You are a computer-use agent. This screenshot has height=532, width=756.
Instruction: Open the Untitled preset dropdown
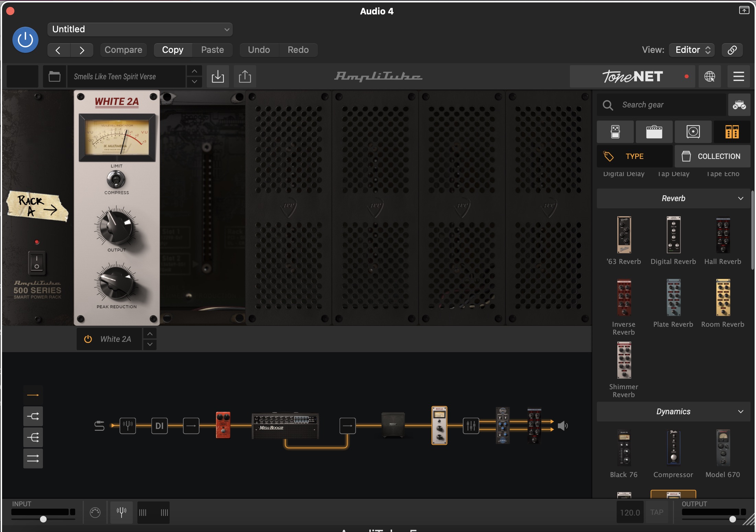140,29
